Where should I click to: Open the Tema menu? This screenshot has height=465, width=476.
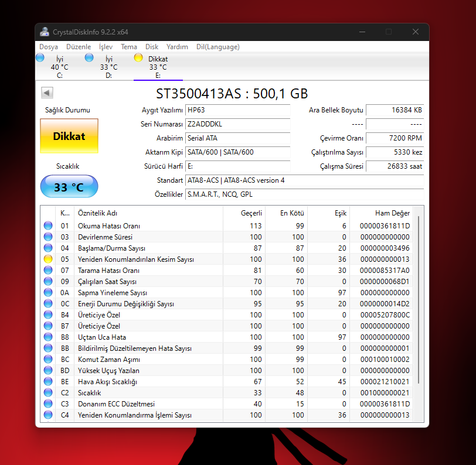coord(129,47)
